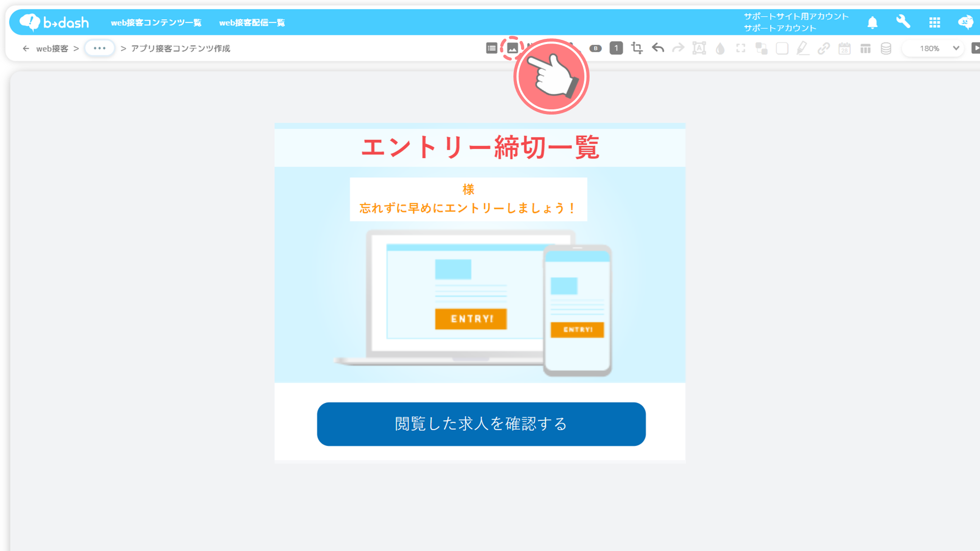
Task: Select the laptop and phone illustration
Action: coord(473,303)
